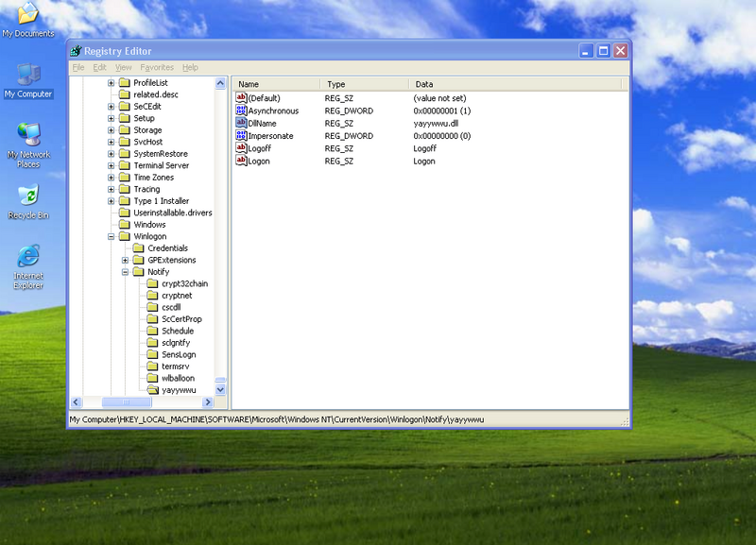Viewport: 756px width, 545px height.
Task: Click the Notify folder icon
Action: pos(138,272)
